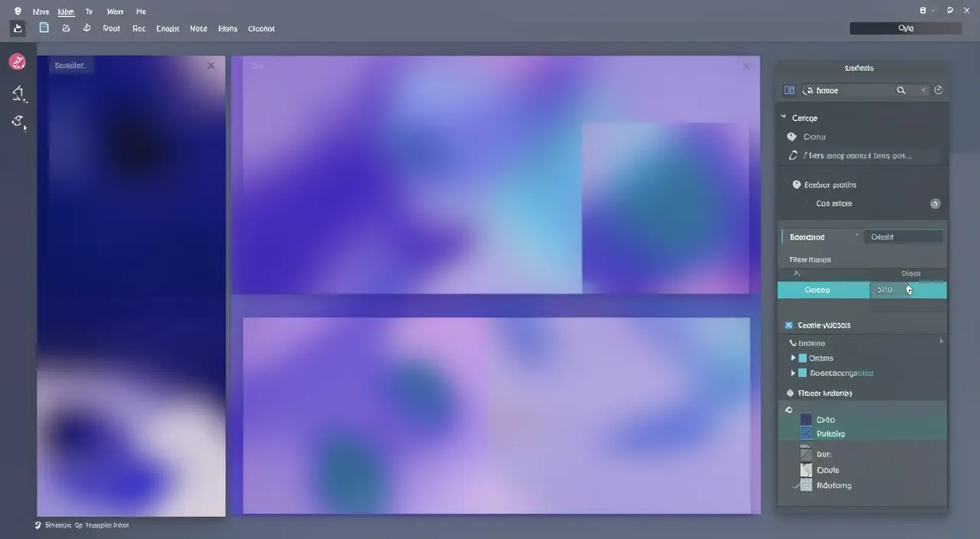Select the round bullet before Eordoor prothis

tap(796, 185)
